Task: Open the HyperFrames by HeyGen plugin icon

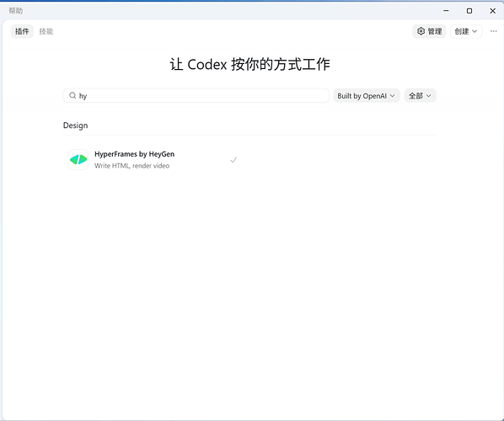Action: click(78, 160)
